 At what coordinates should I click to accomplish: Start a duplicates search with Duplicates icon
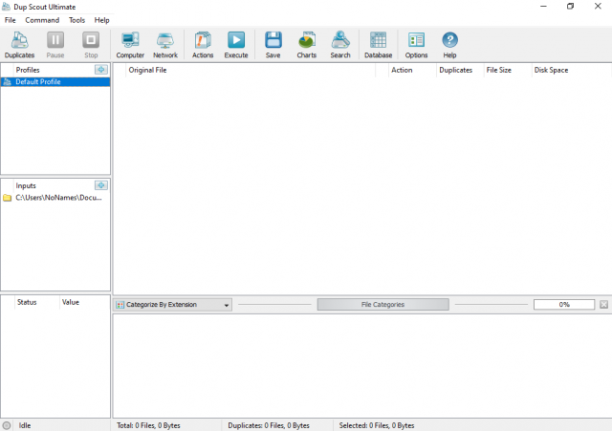point(20,45)
